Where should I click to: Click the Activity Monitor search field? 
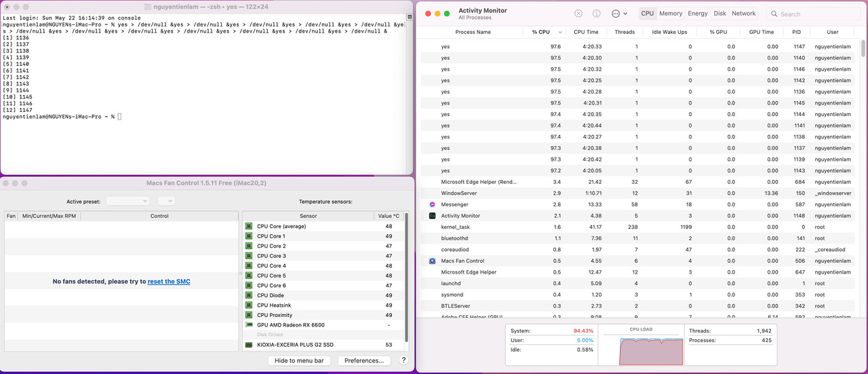tap(814, 14)
